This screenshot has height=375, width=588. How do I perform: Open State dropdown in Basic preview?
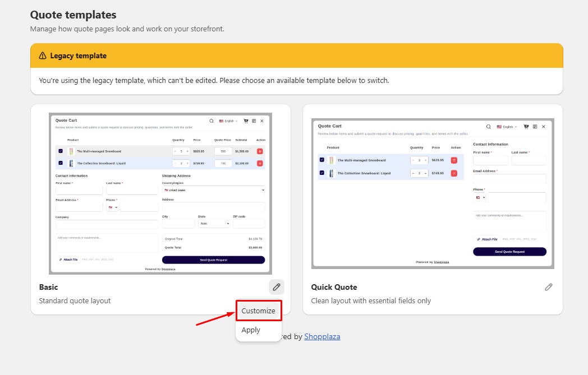[214, 224]
